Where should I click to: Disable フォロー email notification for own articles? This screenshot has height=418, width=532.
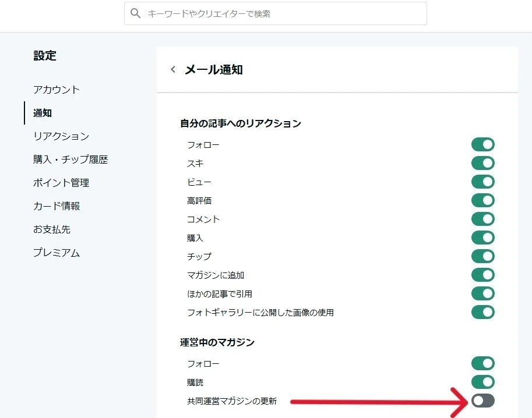click(x=483, y=145)
